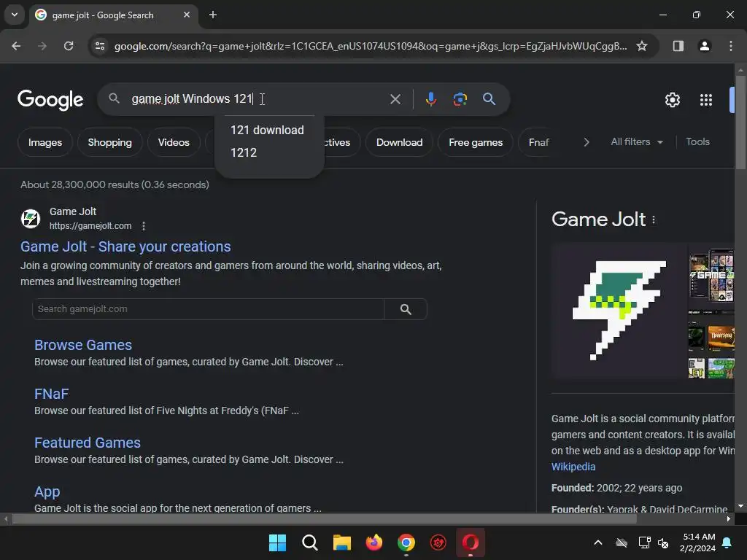747x560 pixels.
Task: Open the taskbar clock and date
Action: [x=697, y=542]
